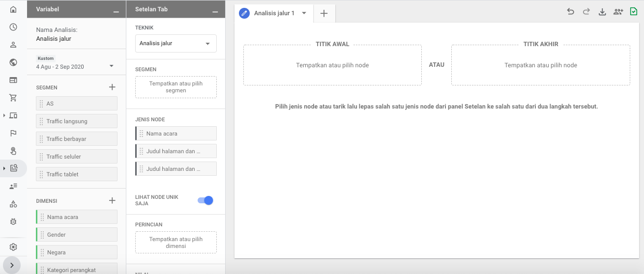The image size is (644, 274).
Task: Select the Kategori perangkat dimension
Action: (77, 269)
